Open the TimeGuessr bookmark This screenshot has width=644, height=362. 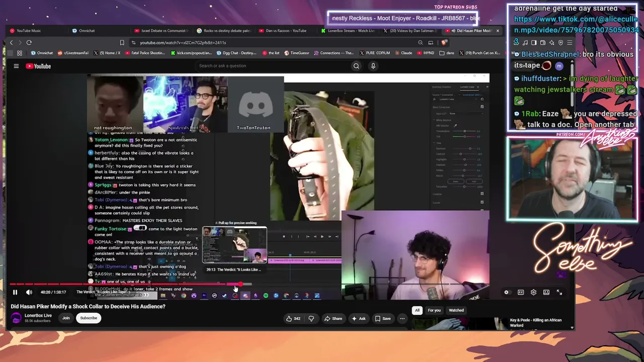pyautogui.click(x=297, y=53)
